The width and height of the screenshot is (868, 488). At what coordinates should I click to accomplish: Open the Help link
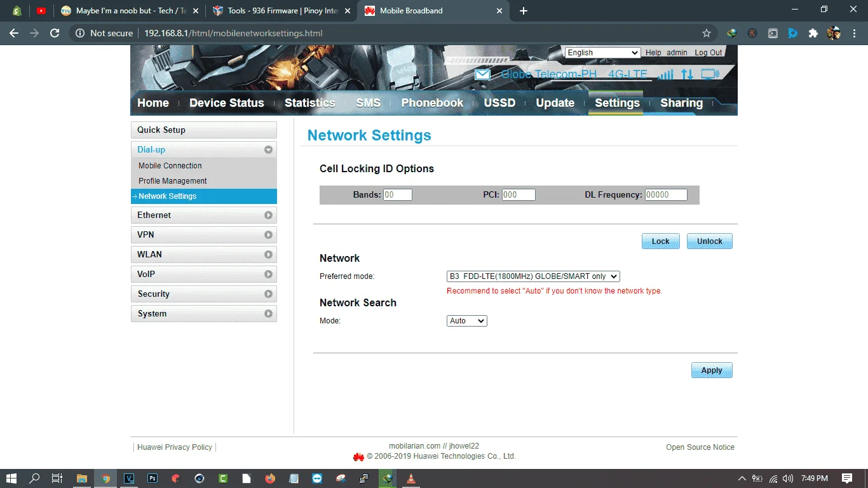pyautogui.click(x=653, y=53)
